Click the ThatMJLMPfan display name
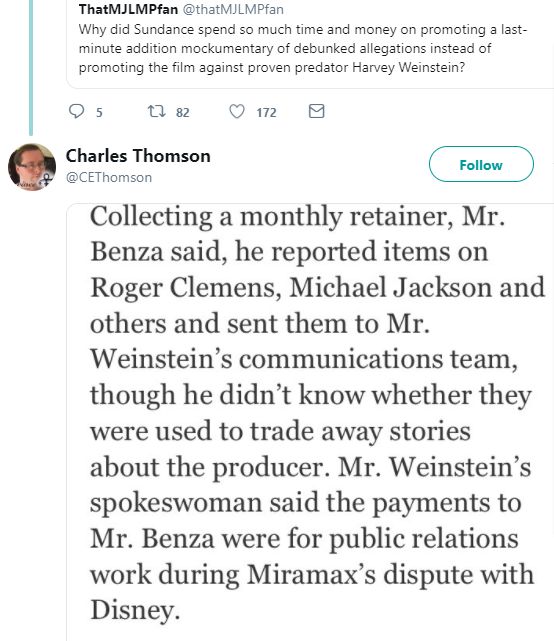Viewport: 554px width, 641px height. (x=128, y=9)
